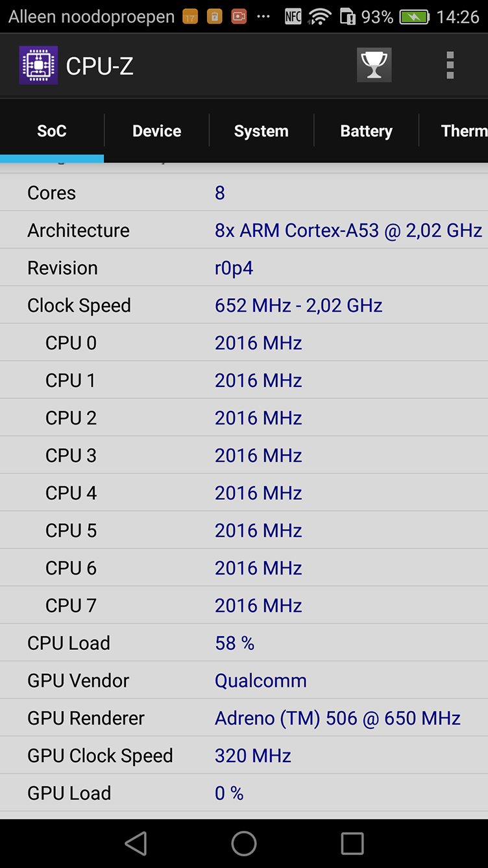This screenshot has width=488, height=868.
Task: Tap the GPU Renderer row
Action: (x=244, y=718)
